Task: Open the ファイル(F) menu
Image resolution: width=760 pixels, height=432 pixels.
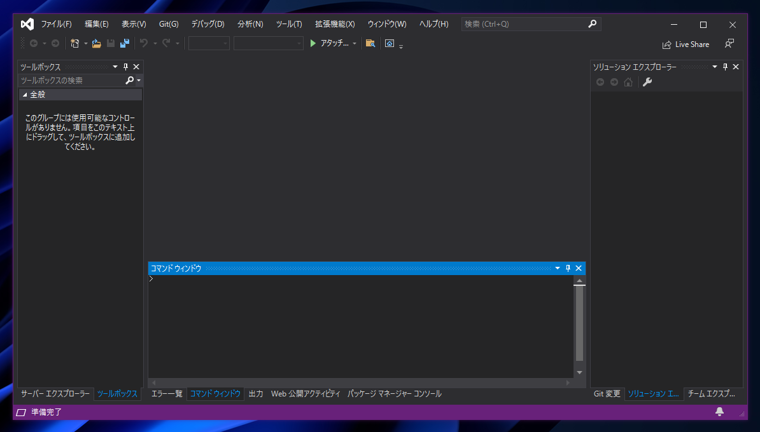Action: pyautogui.click(x=56, y=24)
